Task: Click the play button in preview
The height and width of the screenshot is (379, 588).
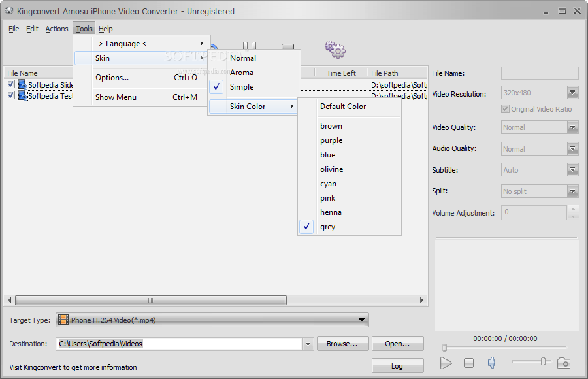Action: [446, 363]
